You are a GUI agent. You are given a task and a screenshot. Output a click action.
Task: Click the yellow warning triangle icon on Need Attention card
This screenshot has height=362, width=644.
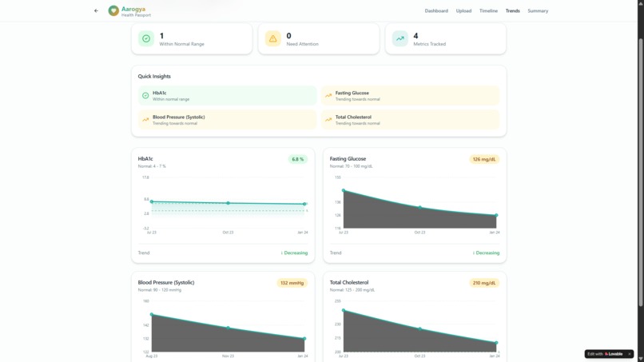(272, 38)
